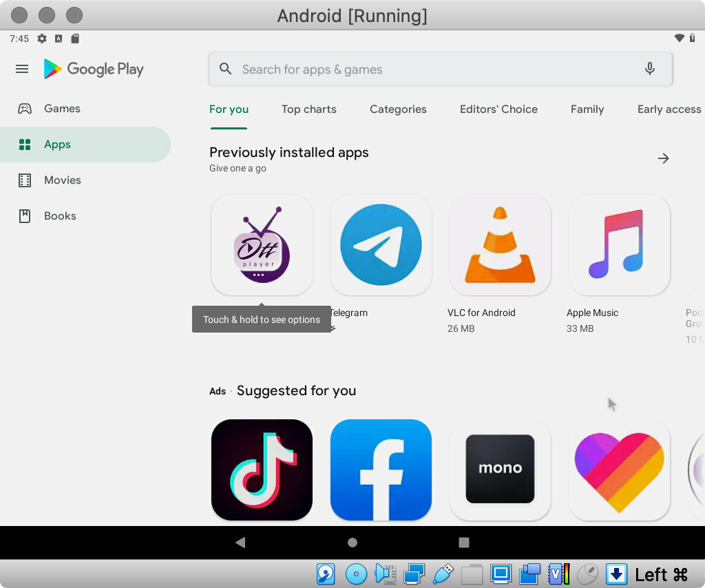Viewport: 705px width, 588px height.
Task: Expand Previously installed apps with arrow
Action: coord(663,158)
